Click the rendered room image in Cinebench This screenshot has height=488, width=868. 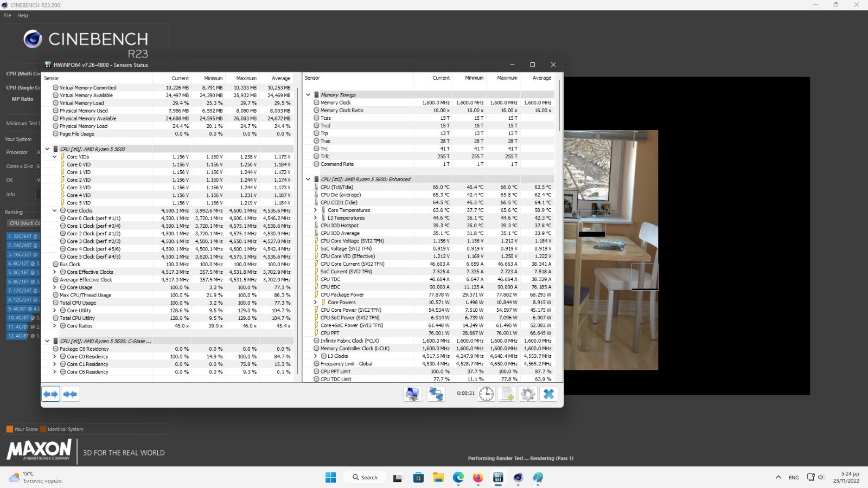click(611, 250)
